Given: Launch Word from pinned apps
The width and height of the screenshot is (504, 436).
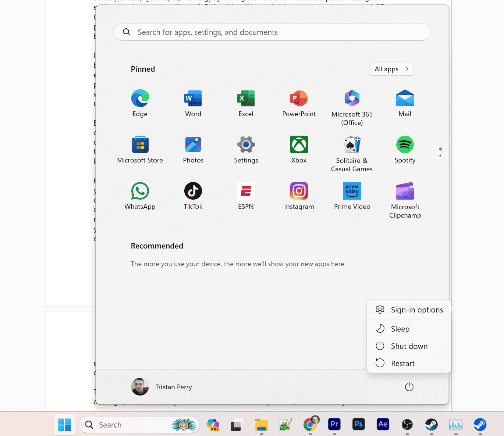Looking at the screenshot, I should [x=193, y=103].
